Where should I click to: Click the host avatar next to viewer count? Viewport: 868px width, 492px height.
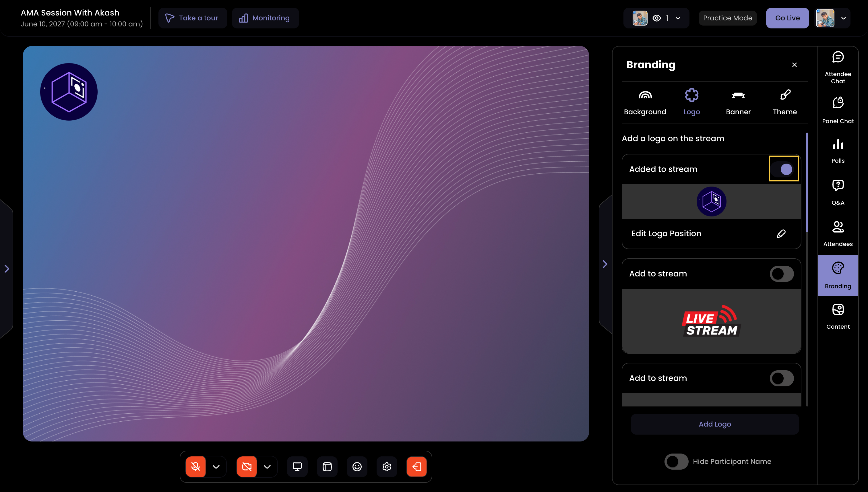pyautogui.click(x=640, y=18)
